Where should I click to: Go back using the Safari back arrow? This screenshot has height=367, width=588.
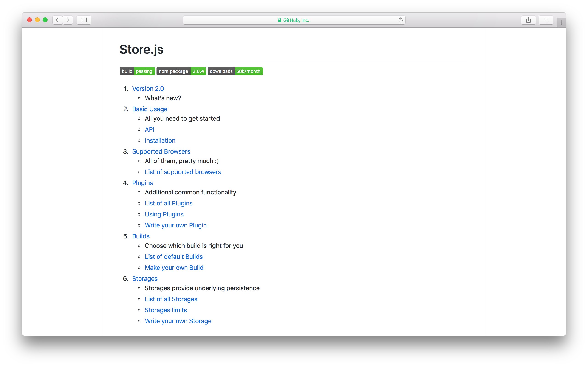(58, 20)
